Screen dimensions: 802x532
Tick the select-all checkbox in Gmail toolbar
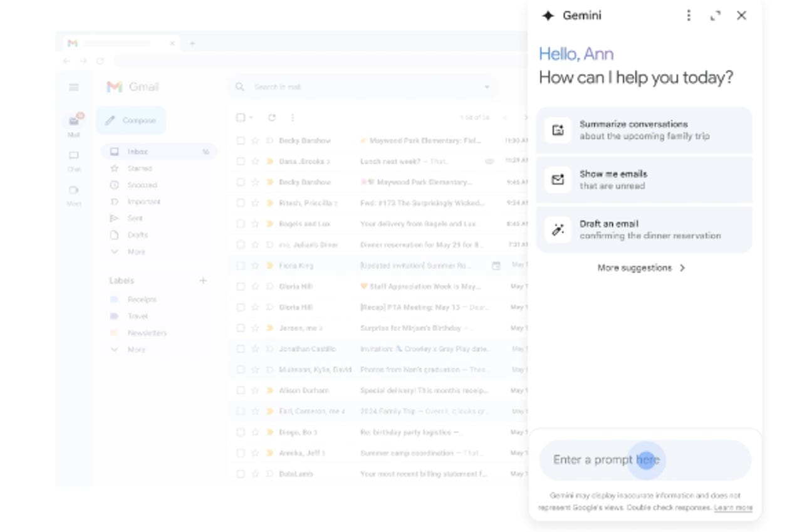[x=240, y=117]
